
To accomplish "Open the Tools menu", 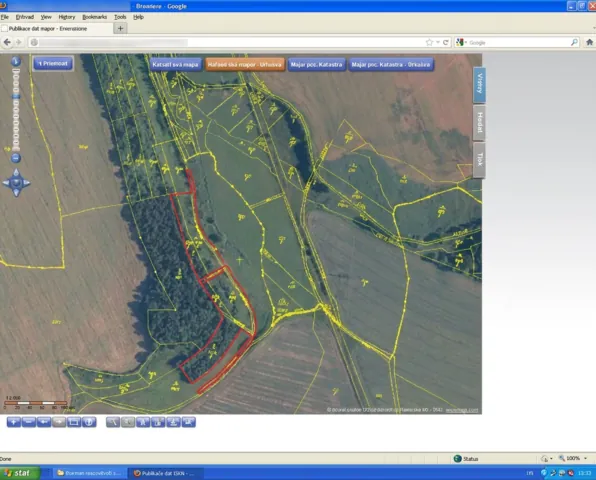I will [x=120, y=17].
